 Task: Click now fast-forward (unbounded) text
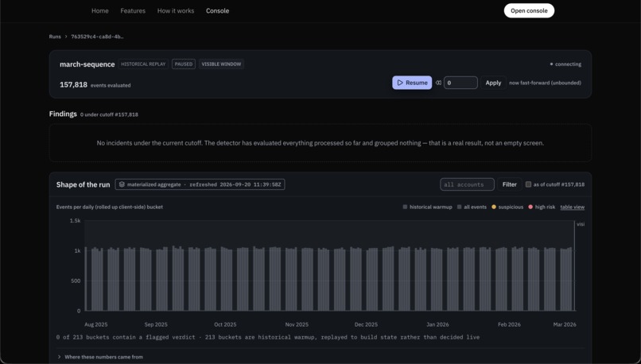coord(545,83)
